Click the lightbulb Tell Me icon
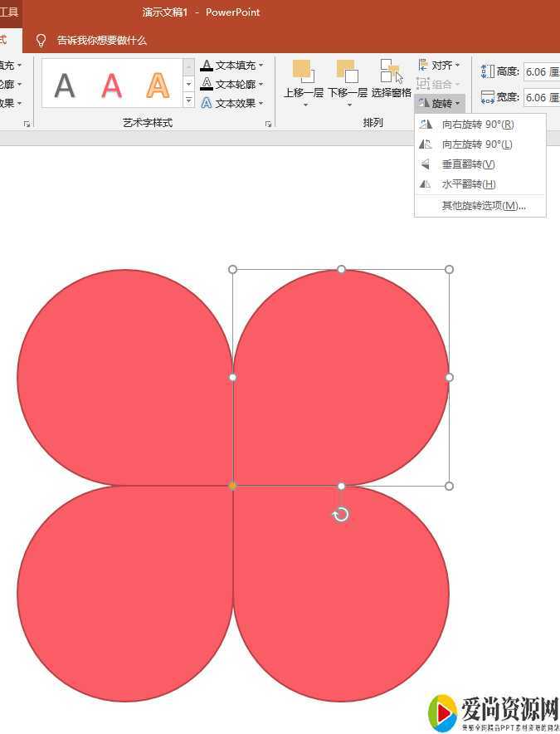This screenshot has height=734, width=560. tap(41, 41)
